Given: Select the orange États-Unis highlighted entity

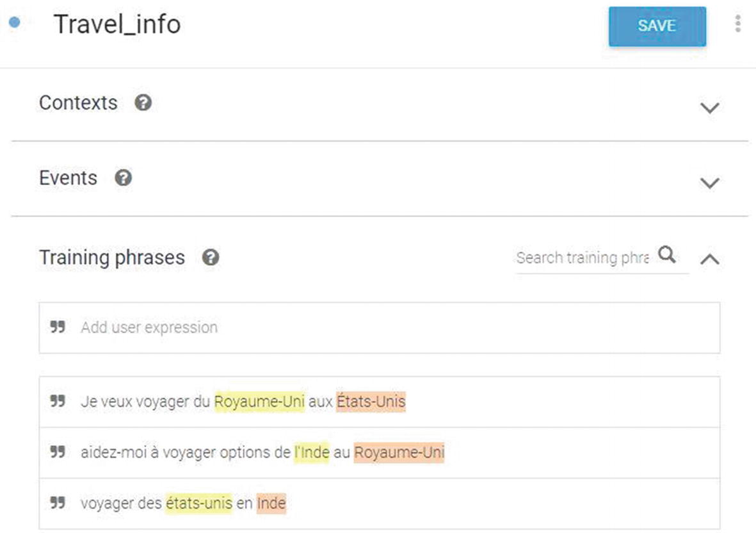Looking at the screenshot, I should [x=371, y=402].
